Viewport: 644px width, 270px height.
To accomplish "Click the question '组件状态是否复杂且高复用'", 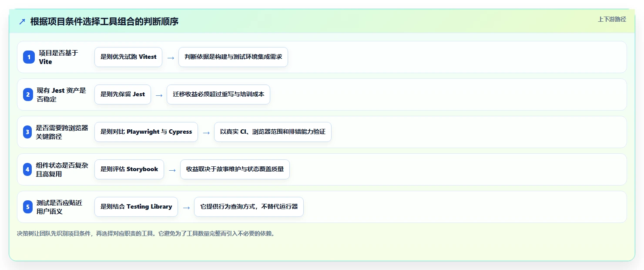I will pyautogui.click(x=62, y=169).
